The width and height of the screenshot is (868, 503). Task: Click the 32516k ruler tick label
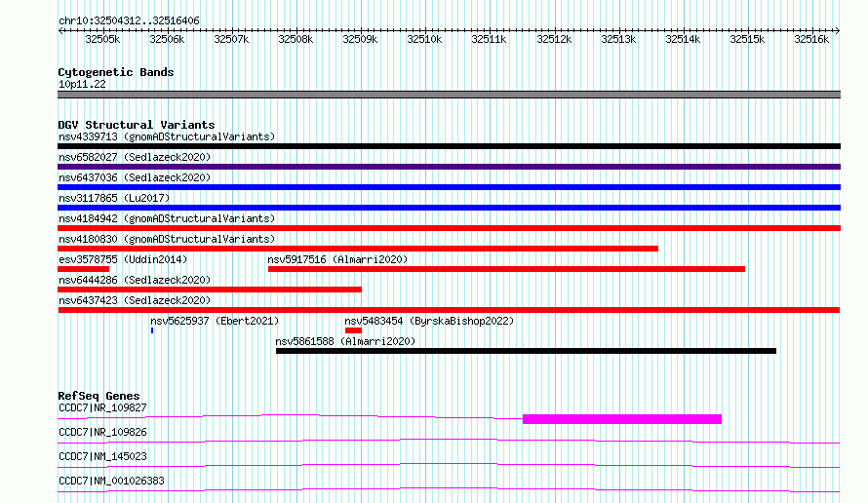click(811, 39)
